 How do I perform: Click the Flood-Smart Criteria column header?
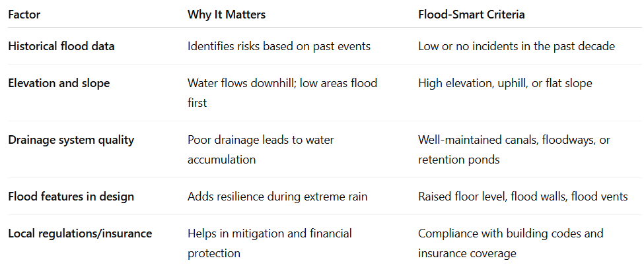pyautogui.click(x=472, y=15)
